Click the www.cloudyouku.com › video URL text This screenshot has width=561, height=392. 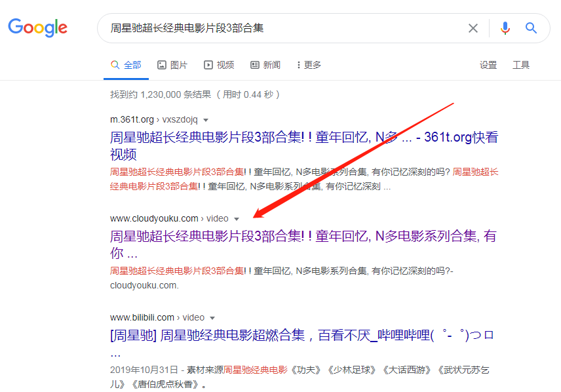tap(169, 218)
